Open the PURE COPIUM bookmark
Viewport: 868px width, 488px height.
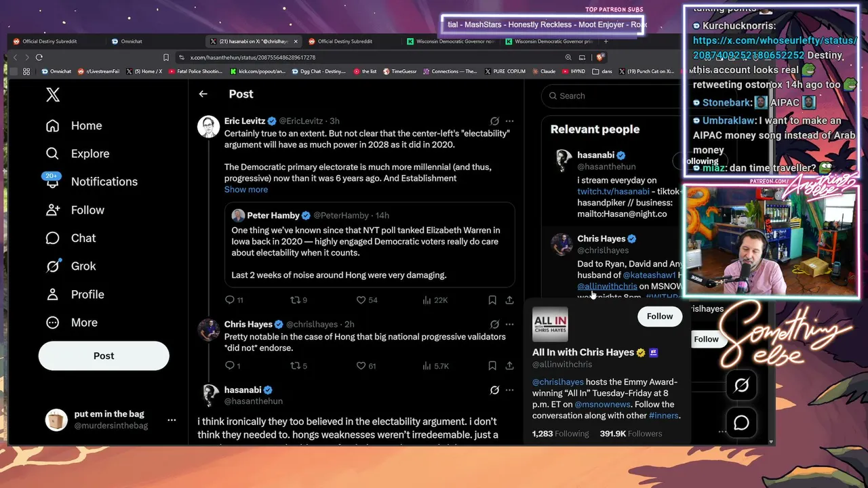tap(505, 71)
